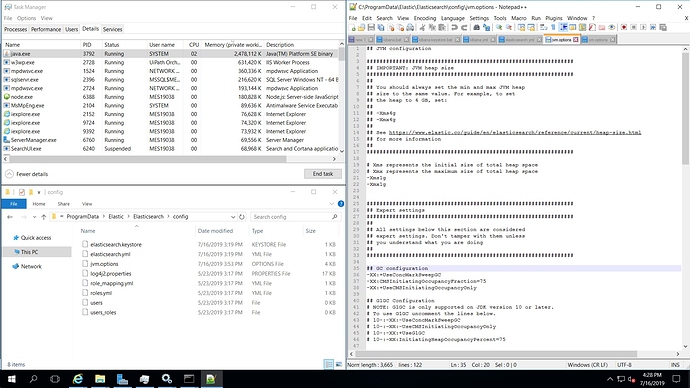
Task: Open the Explorer address bar history dropdown
Action: pyautogui.click(x=233, y=217)
